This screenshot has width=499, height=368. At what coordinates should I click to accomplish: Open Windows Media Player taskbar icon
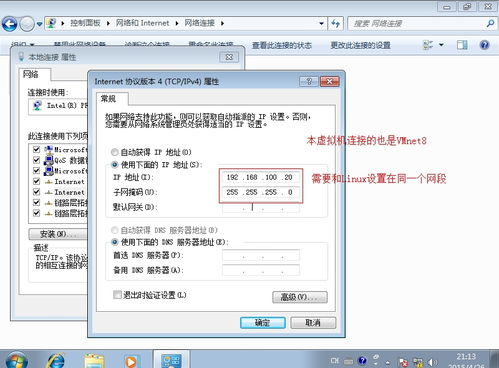tap(130, 362)
